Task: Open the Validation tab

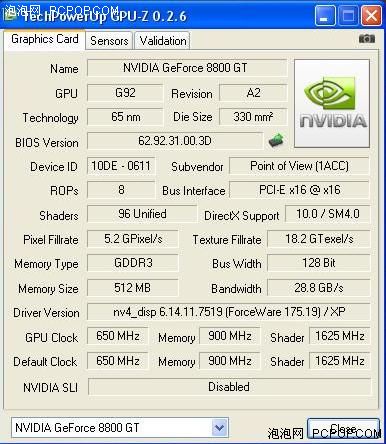Action: coord(163,41)
